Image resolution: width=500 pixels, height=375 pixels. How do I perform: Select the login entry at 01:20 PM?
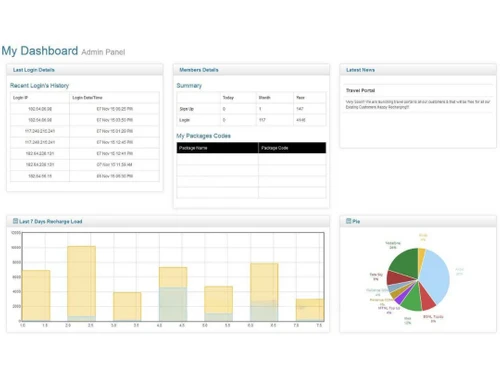(85, 131)
